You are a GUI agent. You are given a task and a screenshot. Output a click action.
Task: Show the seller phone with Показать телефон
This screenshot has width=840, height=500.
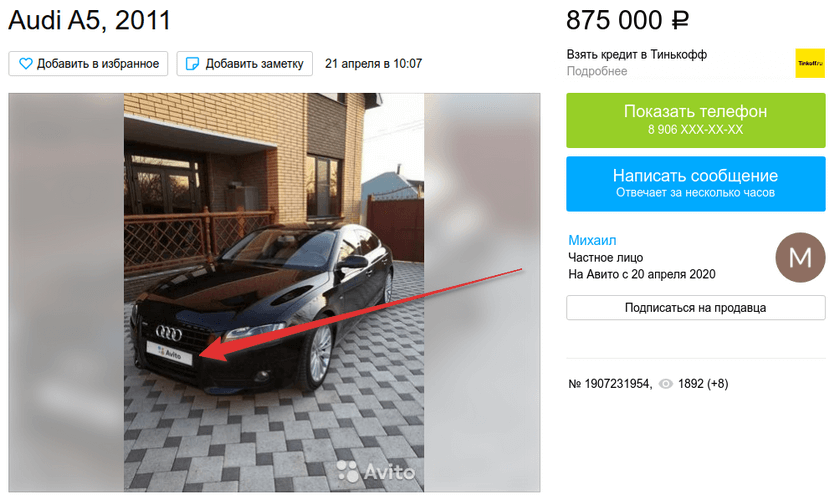pyautogui.click(x=695, y=121)
